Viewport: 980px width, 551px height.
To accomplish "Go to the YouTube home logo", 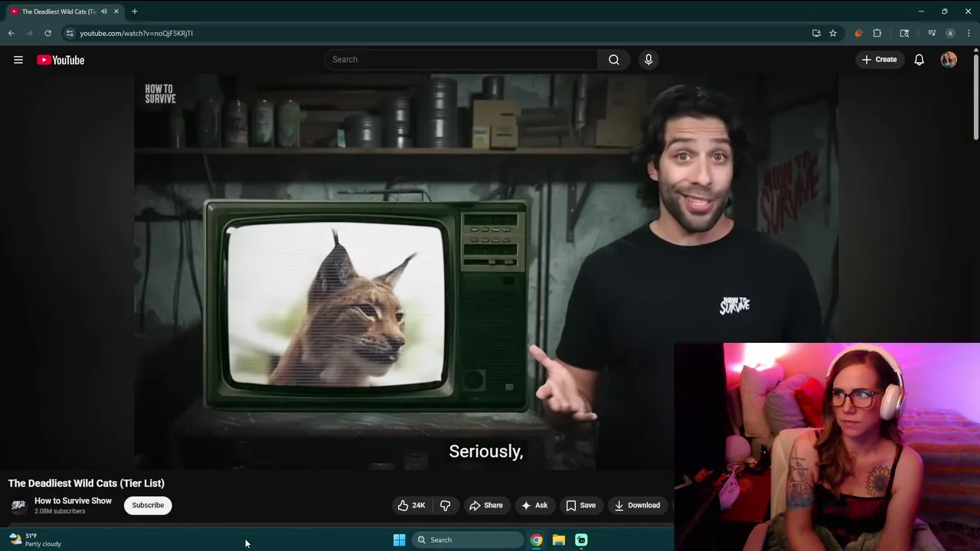I will pyautogui.click(x=60, y=60).
